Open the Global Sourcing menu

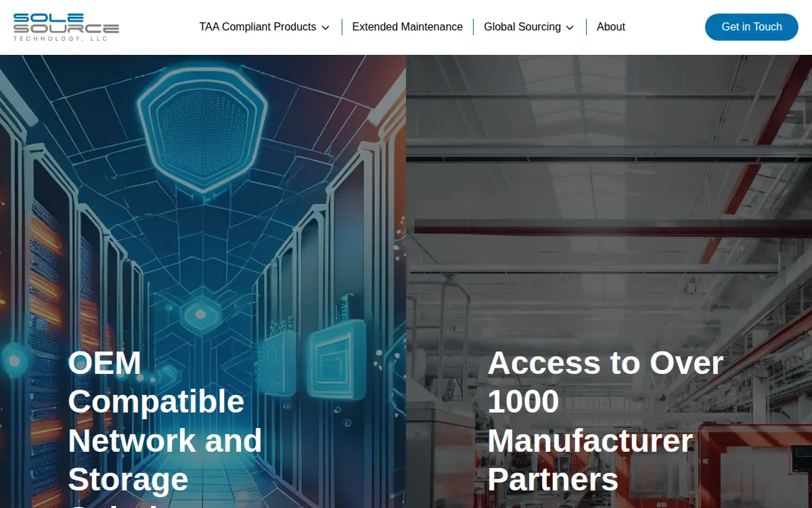point(522,27)
